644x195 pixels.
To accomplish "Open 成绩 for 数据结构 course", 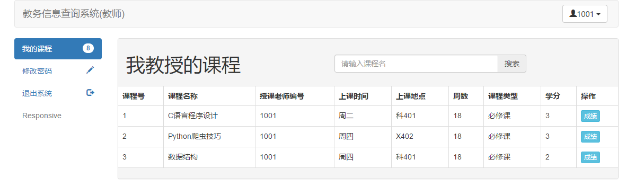I will (x=590, y=157).
